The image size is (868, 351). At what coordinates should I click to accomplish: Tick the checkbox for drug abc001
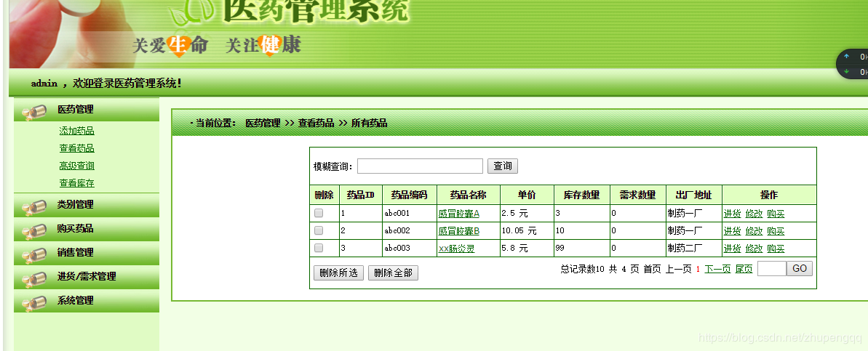coord(319,214)
